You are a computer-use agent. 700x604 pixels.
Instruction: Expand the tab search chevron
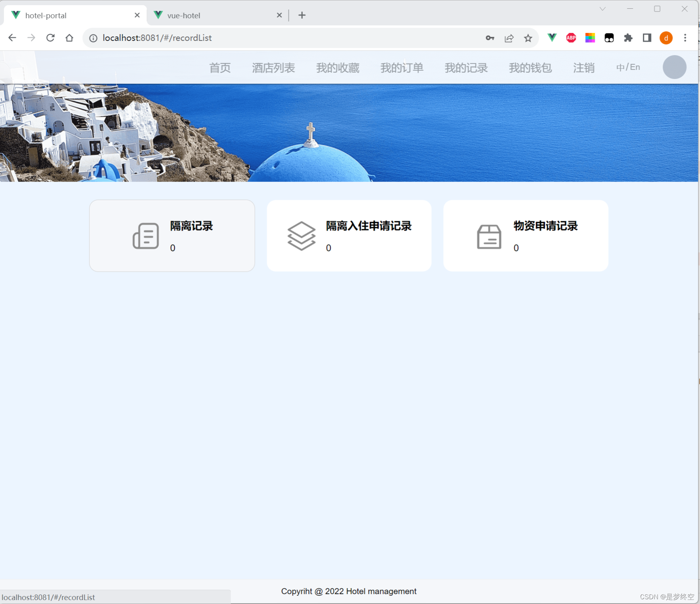pyautogui.click(x=602, y=9)
